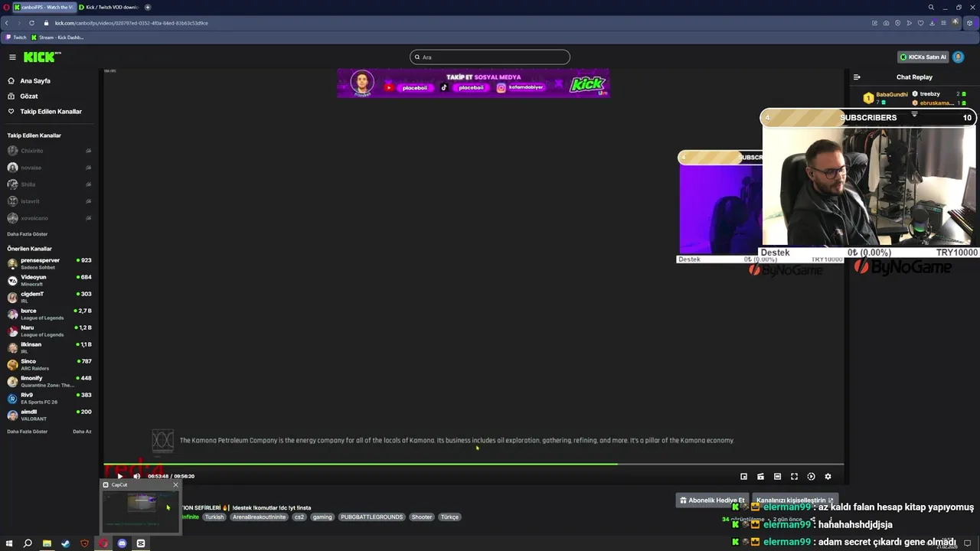Collapse recommended channels with Daha Az

82,432
